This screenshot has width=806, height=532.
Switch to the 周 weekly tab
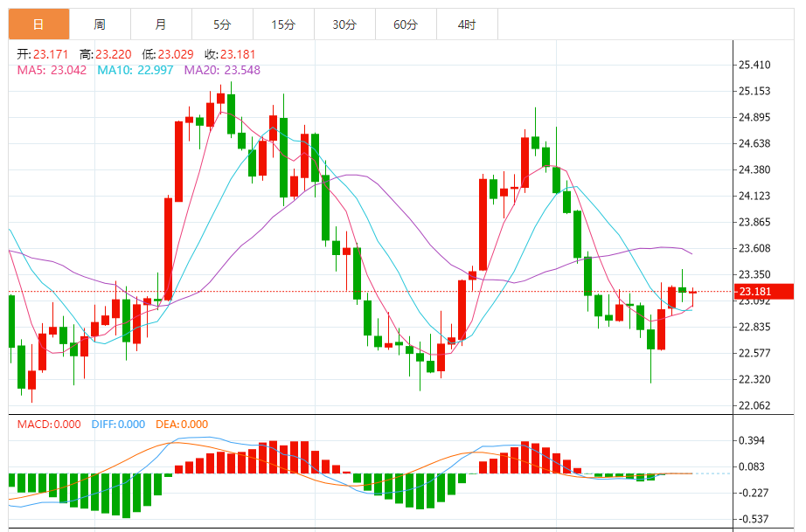100,24
